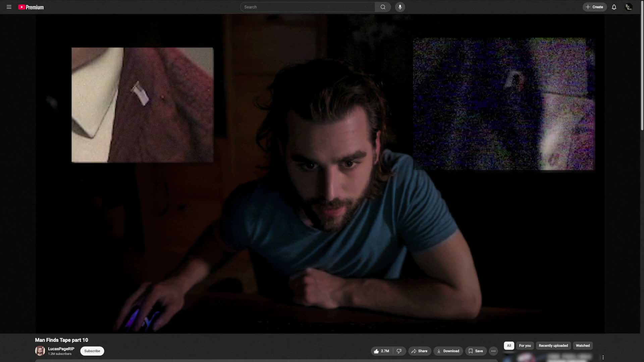The height and width of the screenshot is (362, 644).
Task: Open the notifications bell
Action: pos(614,7)
